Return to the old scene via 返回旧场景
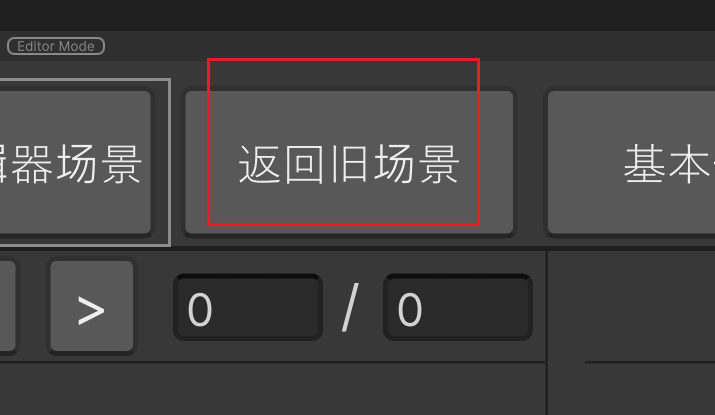Image resolution: width=715 pixels, height=415 pixels. click(x=349, y=162)
